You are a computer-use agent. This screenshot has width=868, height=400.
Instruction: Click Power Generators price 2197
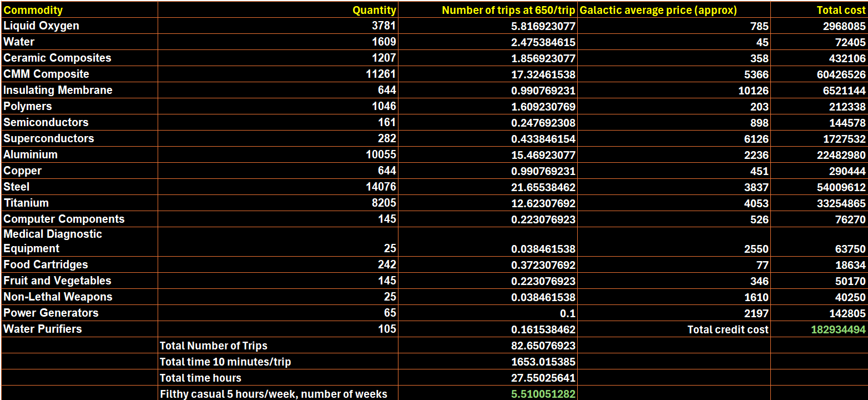coord(674,313)
